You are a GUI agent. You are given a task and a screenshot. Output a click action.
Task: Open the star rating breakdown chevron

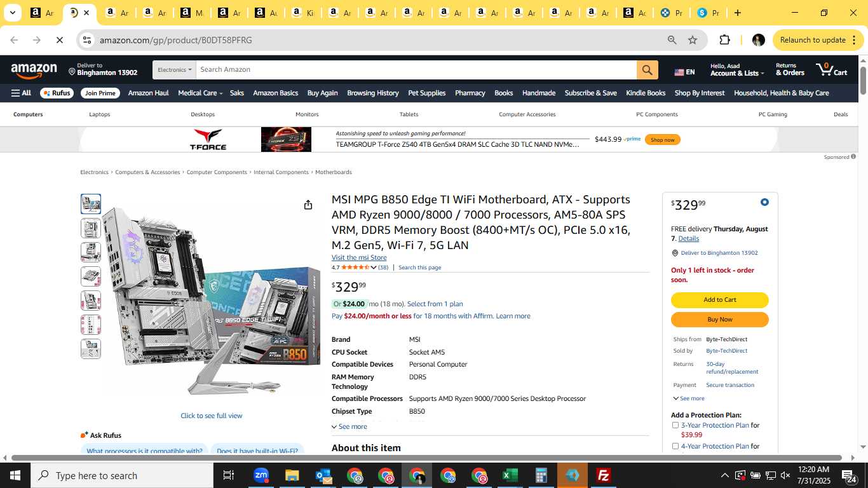374,268
